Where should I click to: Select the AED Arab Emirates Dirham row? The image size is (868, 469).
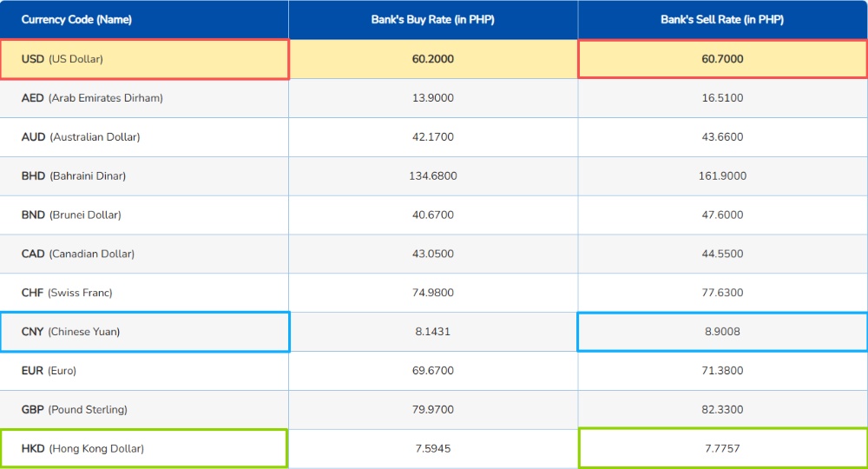(x=92, y=98)
